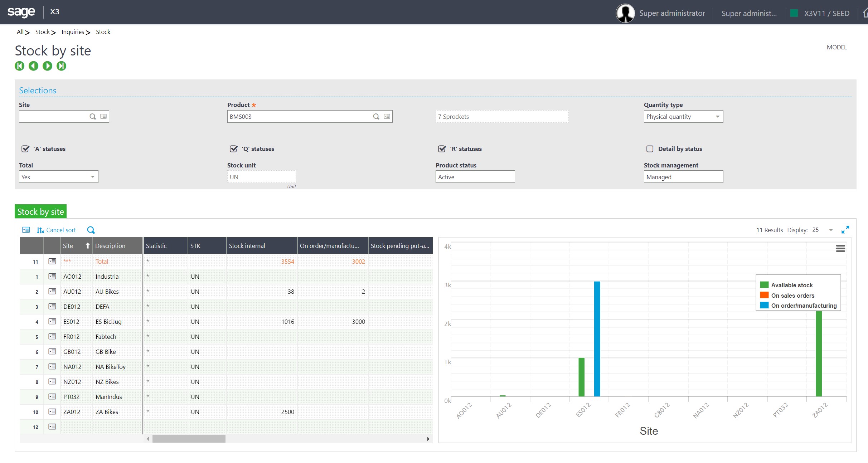Click the ZA012 green stock bar
868x463 pixels.
pos(819,354)
